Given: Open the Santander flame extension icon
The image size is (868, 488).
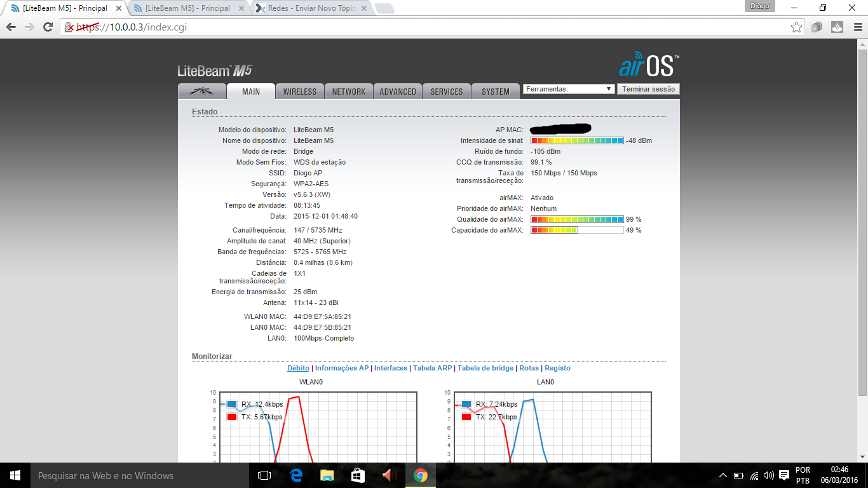Looking at the screenshot, I should (x=837, y=27).
